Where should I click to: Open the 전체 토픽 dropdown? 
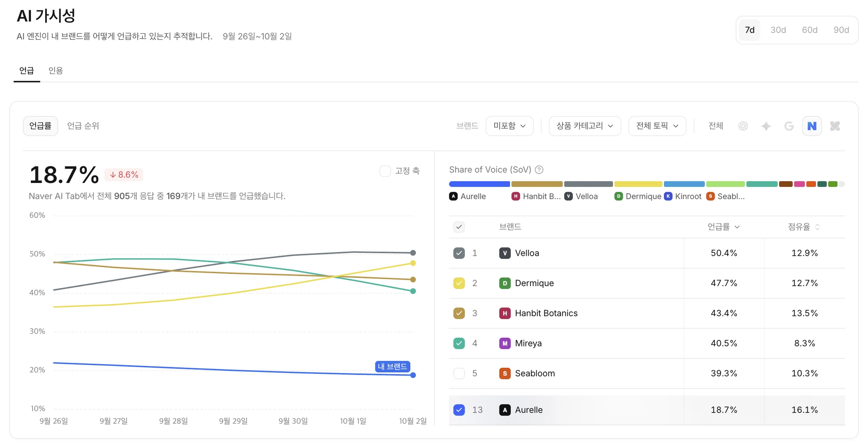[657, 126]
